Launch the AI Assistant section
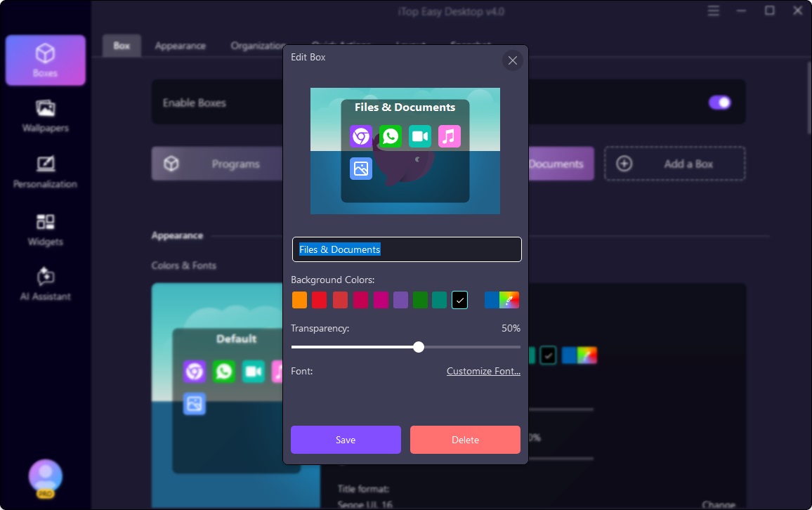 pos(46,285)
